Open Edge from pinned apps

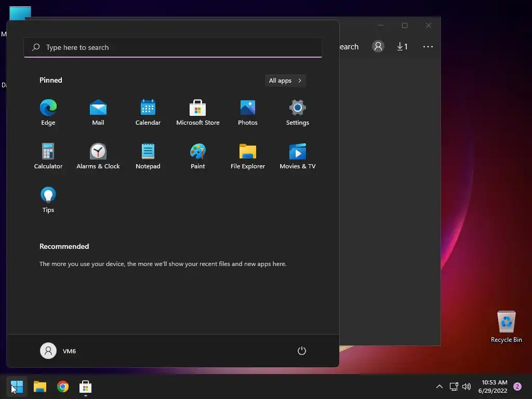coord(48,112)
